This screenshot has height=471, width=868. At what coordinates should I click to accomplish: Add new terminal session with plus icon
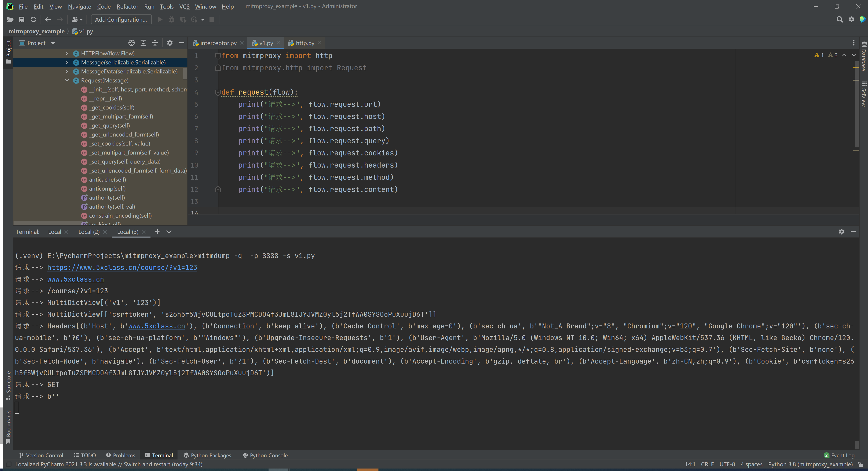[157, 232]
